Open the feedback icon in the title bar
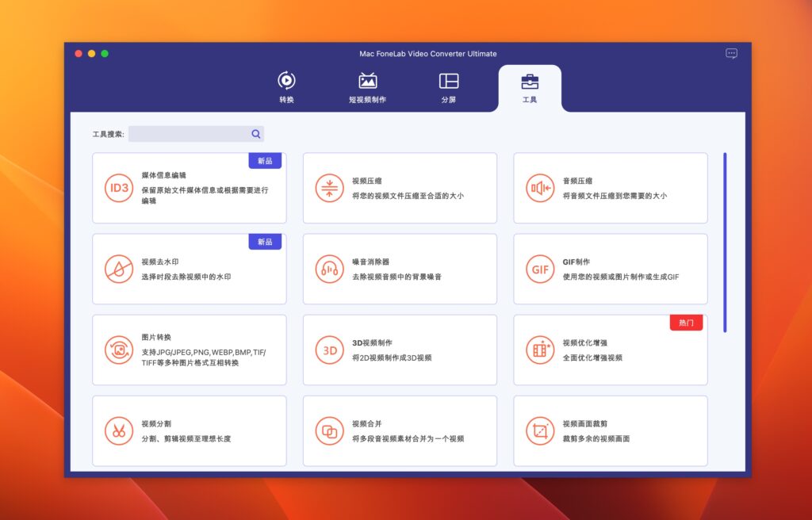This screenshot has height=520, width=812. 730,53
